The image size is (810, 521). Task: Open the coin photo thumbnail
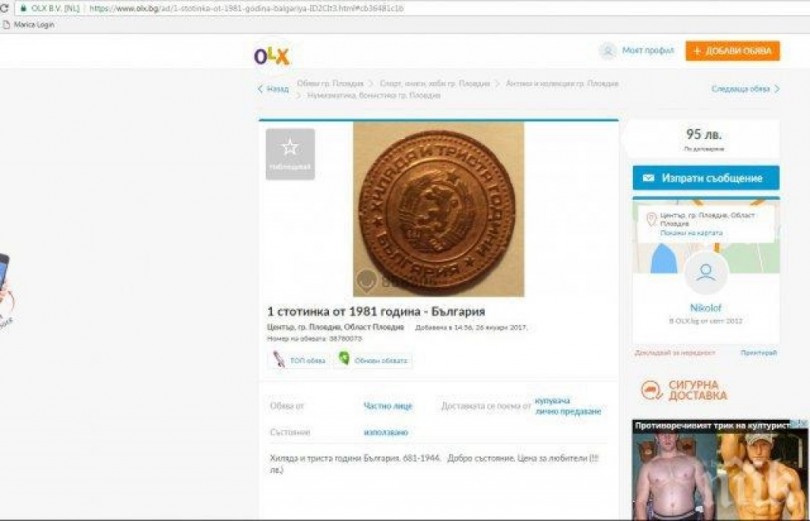[438, 210]
